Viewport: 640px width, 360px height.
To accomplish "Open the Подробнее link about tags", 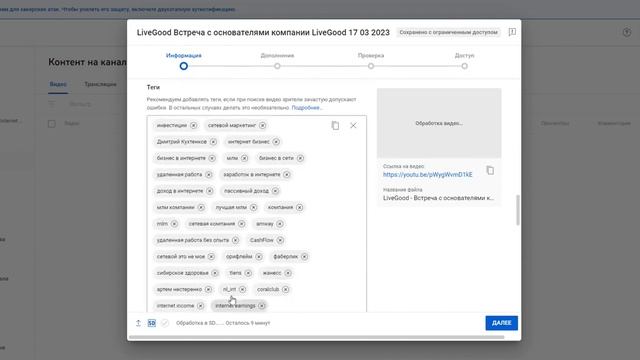I will [x=306, y=108].
